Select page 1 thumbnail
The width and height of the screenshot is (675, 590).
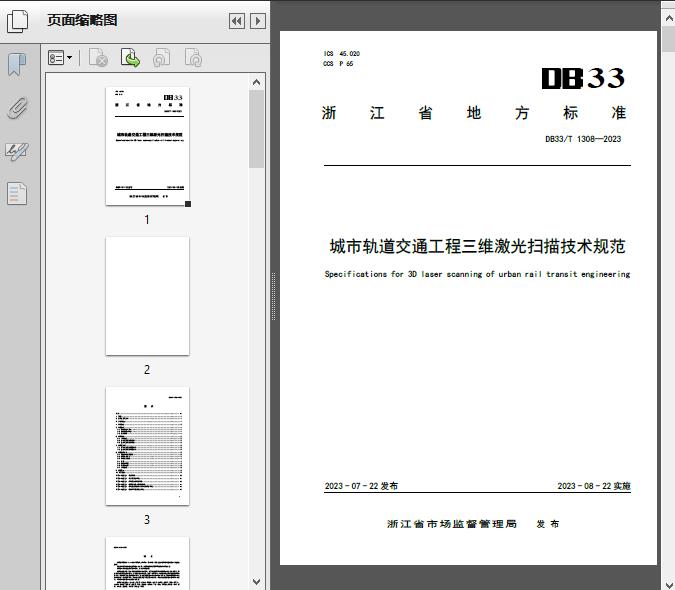[x=147, y=146]
